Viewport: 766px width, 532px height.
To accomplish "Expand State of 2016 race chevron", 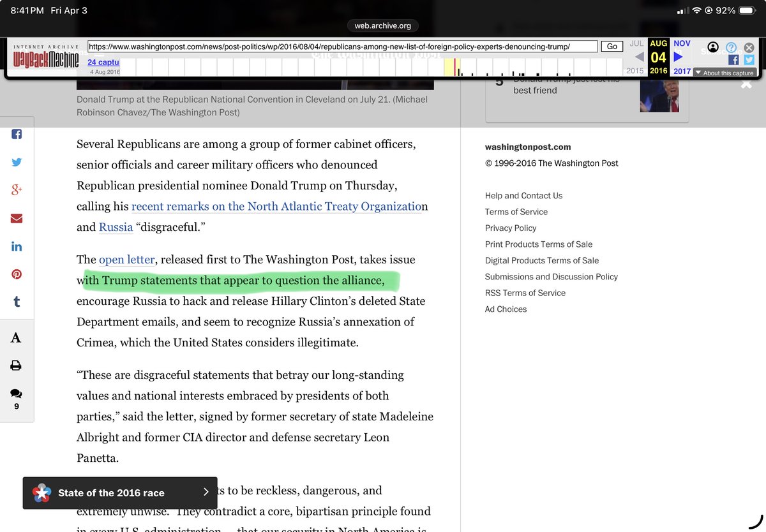I will [x=206, y=492].
